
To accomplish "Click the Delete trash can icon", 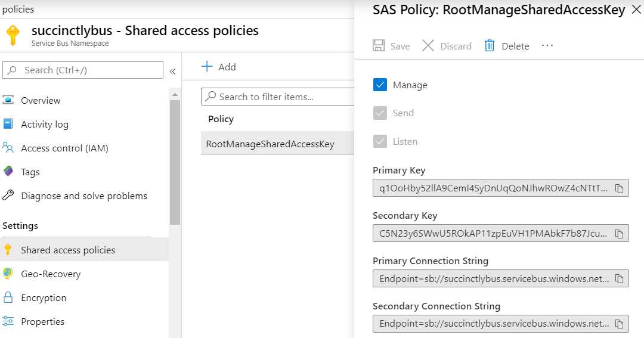I will click(489, 45).
